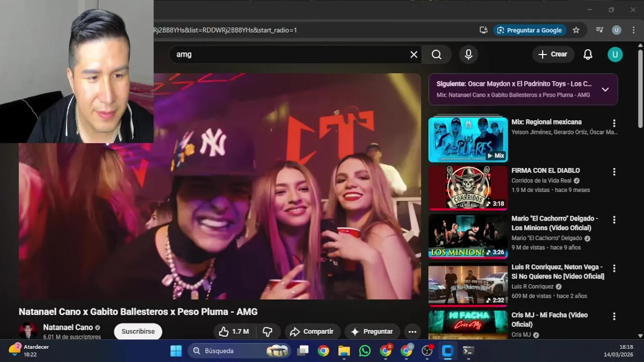Open Chrome with U profile badge in taskbar
This screenshot has width=644, height=362.
pyautogui.click(x=407, y=351)
